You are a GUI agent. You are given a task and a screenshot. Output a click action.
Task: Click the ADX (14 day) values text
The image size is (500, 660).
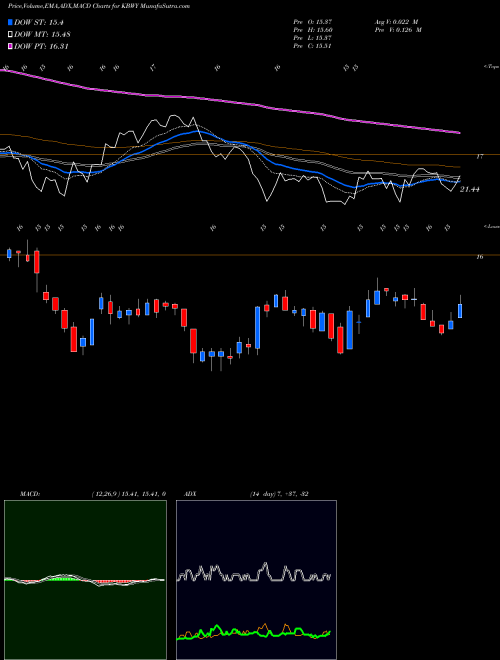pos(279,494)
